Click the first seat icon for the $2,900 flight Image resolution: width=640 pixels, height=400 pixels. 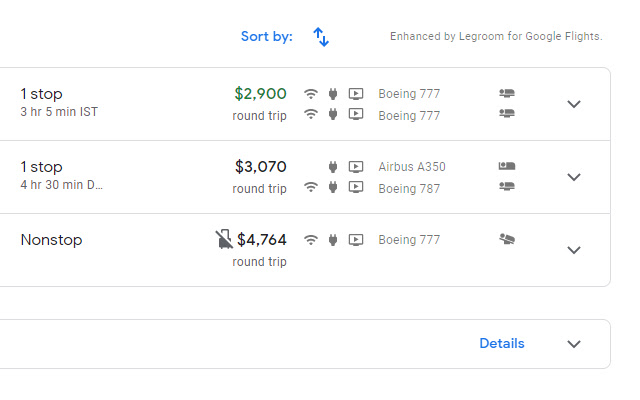coord(506,94)
